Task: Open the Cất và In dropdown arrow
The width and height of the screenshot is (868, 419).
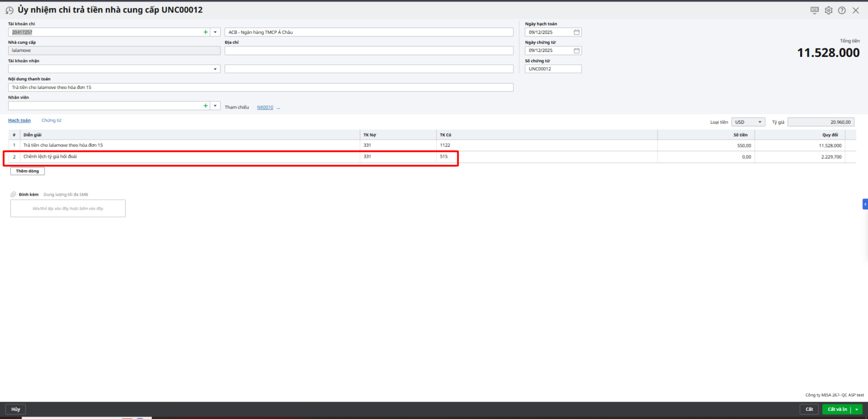Action: click(x=857, y=409)
